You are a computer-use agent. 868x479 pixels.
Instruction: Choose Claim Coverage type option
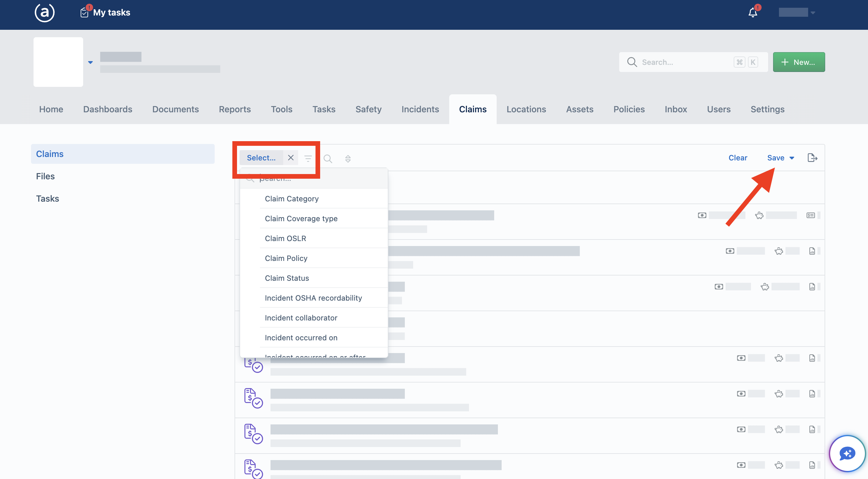pos(314,218)
